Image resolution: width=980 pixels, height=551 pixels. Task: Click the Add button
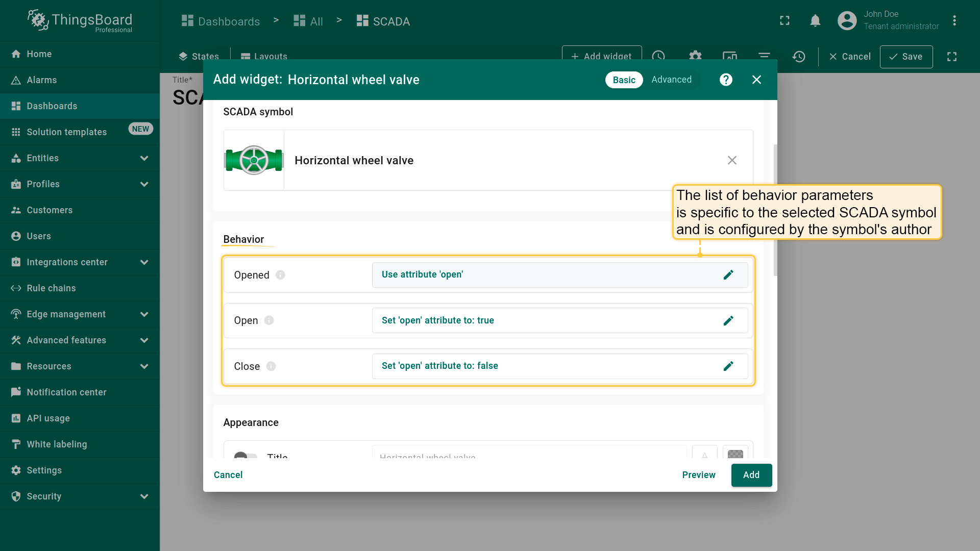click(x=751, y=475)
